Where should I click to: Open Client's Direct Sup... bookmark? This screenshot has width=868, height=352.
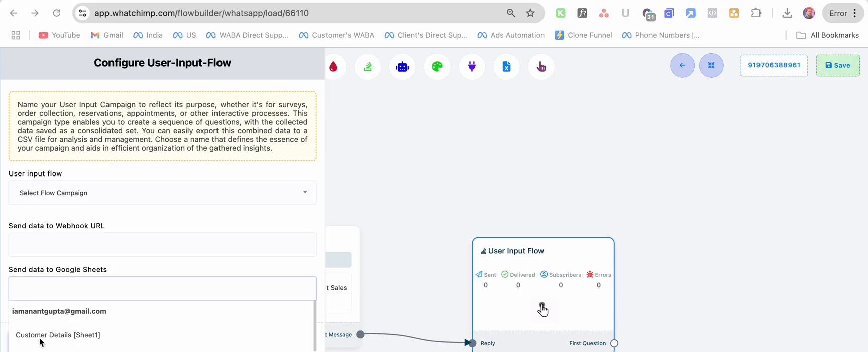pos(425,35)
